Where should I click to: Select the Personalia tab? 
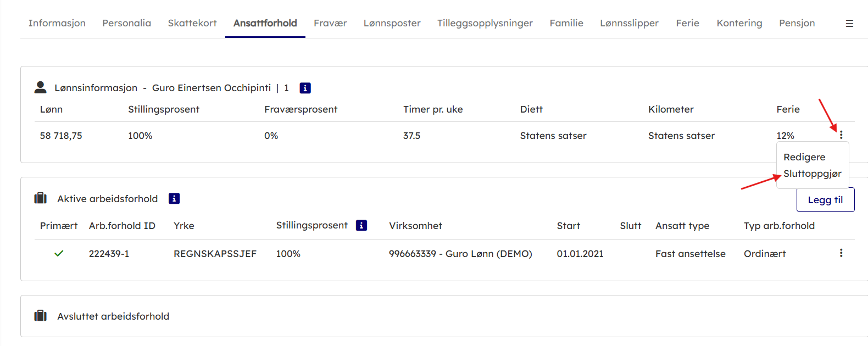tap(126, 23)
